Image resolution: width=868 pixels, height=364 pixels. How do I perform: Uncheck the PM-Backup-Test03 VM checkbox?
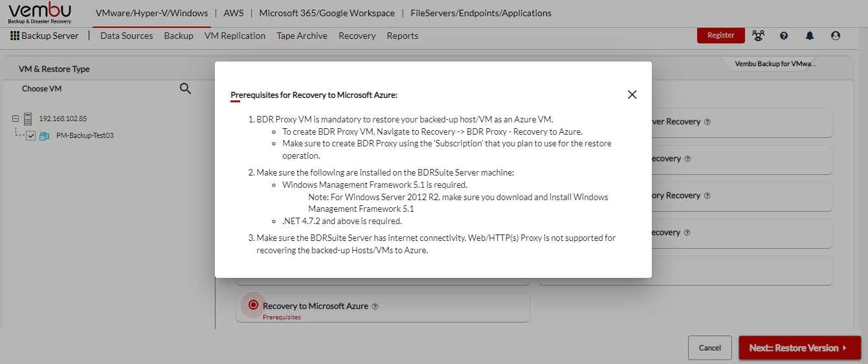pos(31,136)
